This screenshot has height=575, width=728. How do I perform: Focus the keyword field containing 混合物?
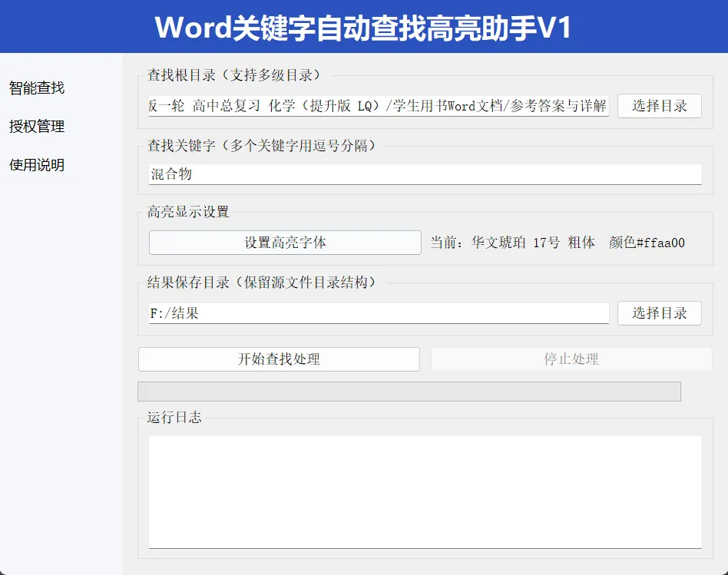pyautogui.click(x=425, y=174)
